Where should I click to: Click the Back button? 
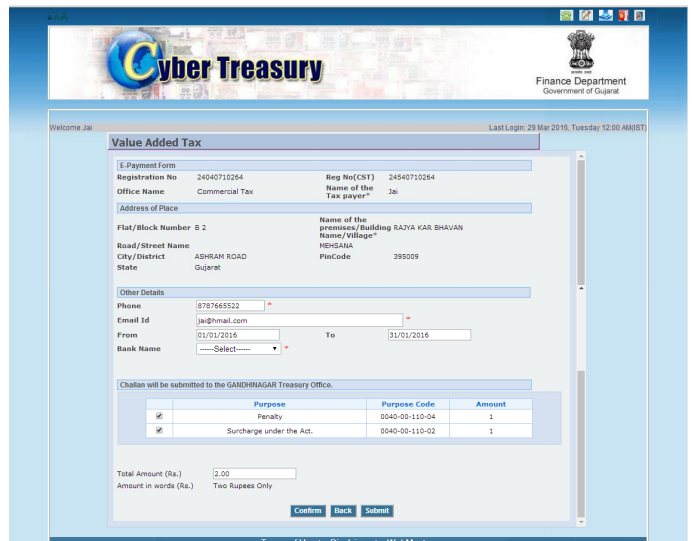[343, 511]
